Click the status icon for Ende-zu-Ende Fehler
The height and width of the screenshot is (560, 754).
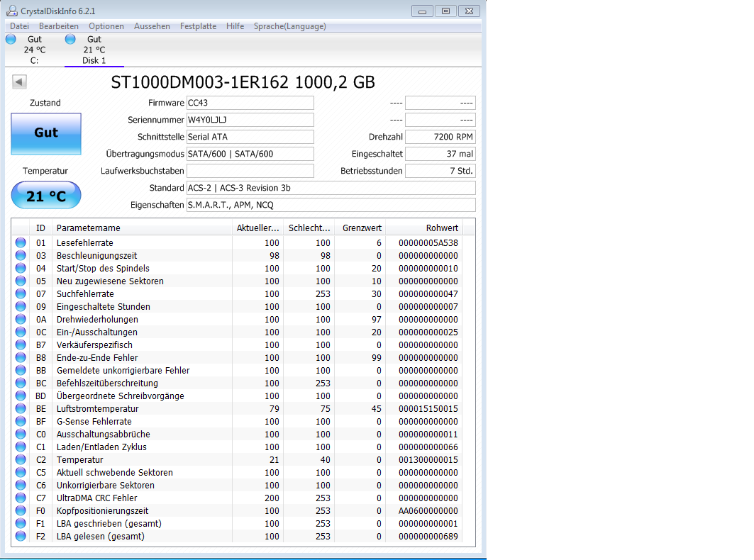[21, 357]
